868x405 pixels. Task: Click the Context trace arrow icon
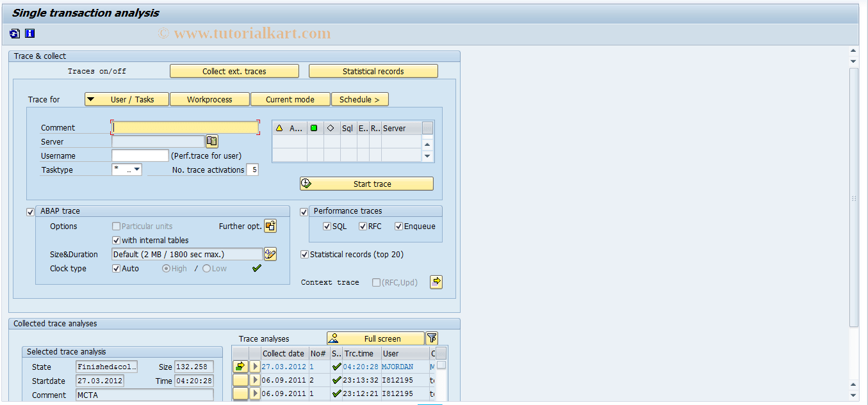436,282
